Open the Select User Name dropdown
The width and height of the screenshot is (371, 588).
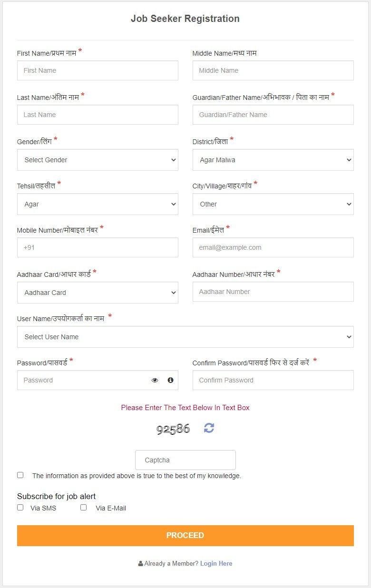coord(185,337)
